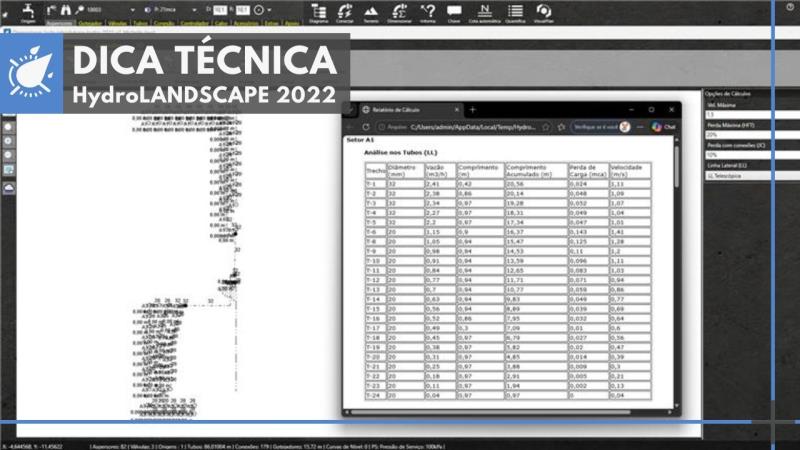Select the Cabo tab
The image size is (800, 450).
pos(221,23)
